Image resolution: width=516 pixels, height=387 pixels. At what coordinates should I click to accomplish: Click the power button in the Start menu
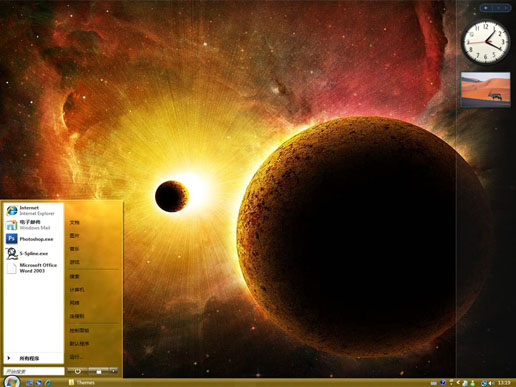77,371
